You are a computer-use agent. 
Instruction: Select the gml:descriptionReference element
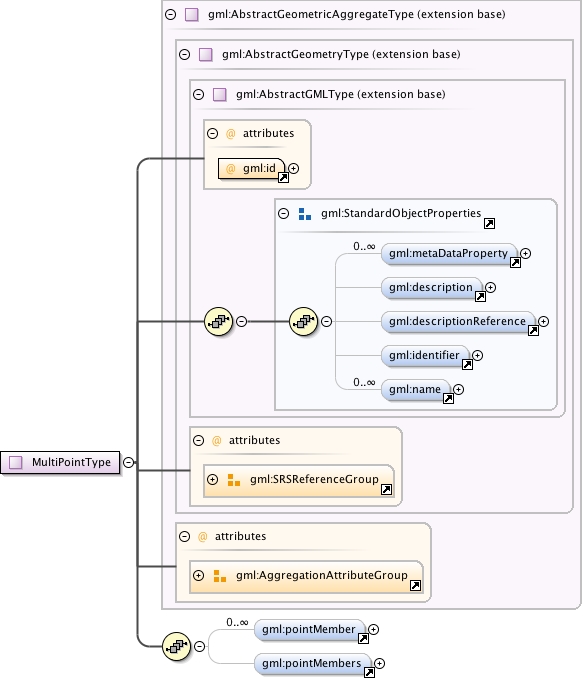(458, 322)
